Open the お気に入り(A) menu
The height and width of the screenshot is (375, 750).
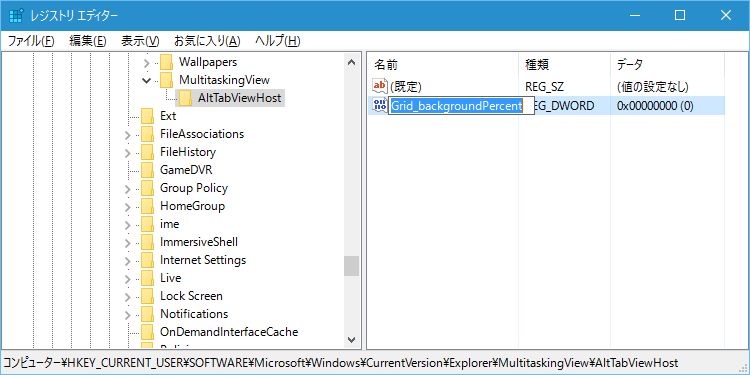click(x=207, y=41)
